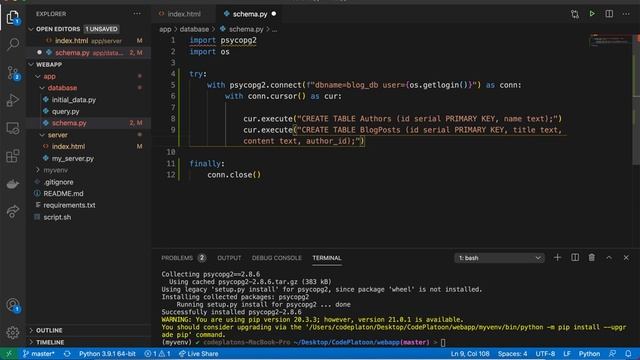Run Python file with play button
Screen dimensions: 640x360
pos(592,14)
